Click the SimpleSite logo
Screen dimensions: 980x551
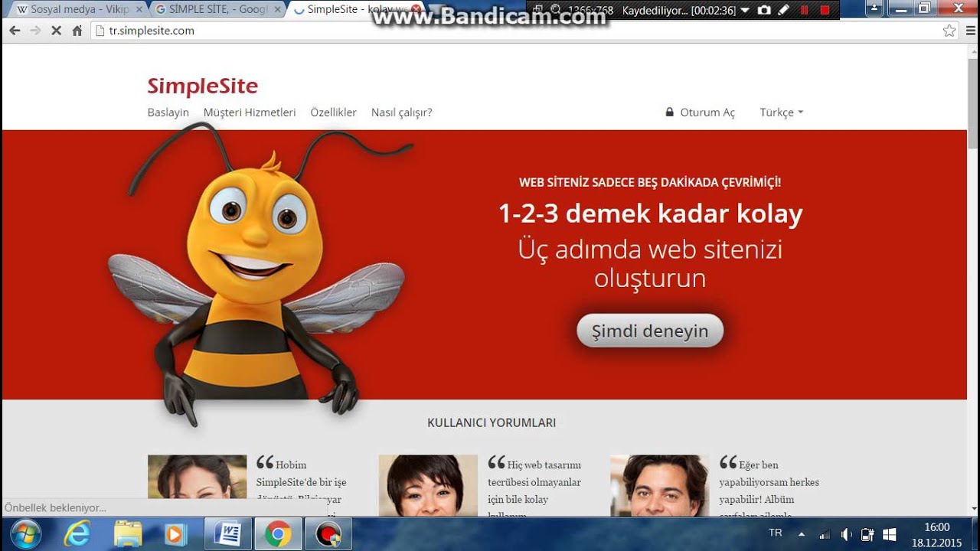pyautogui.click(x=202, y=86)
